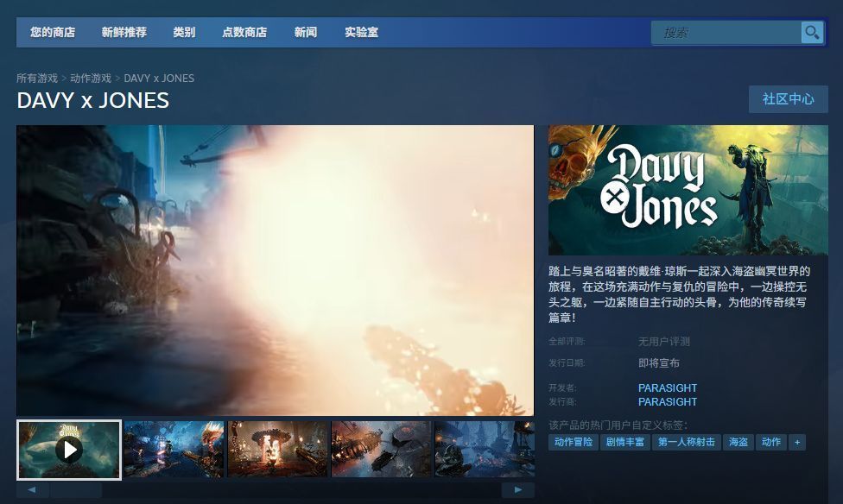
Task: Open the PARASIGHT developer page
Action: 668,387
